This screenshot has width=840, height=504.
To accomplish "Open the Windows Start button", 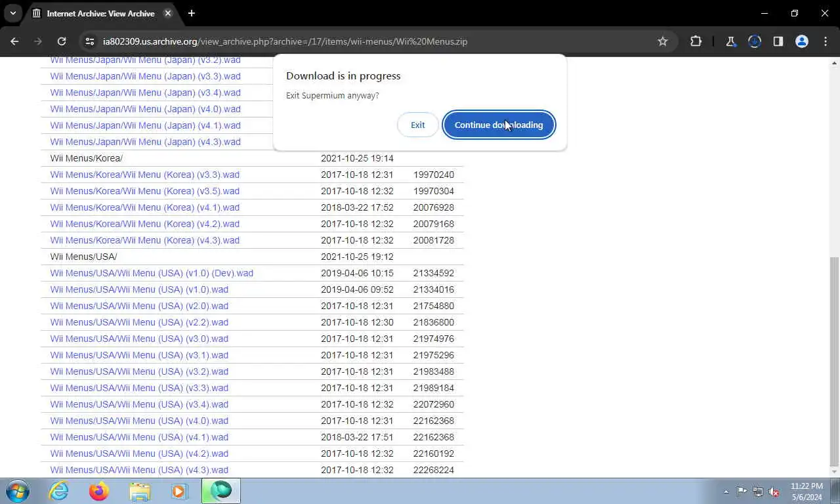I will point(18,491).
